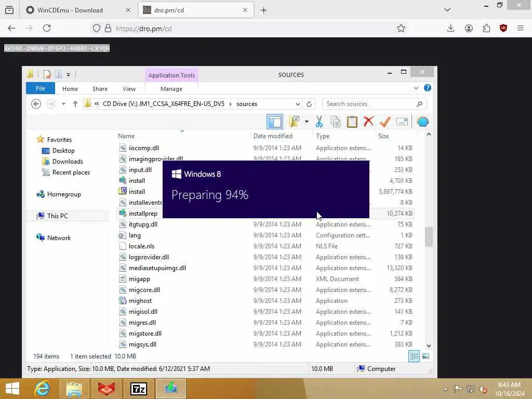Toggle the preview pane icon in Explorer toolbar
Viewport: 532px width, 399px height.
coord(275,122)
